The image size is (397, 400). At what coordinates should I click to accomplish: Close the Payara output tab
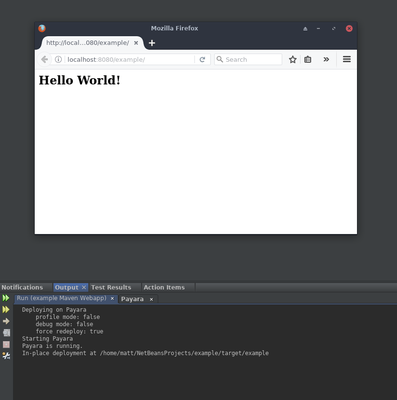pyautogui.click(x=151, y=299)
